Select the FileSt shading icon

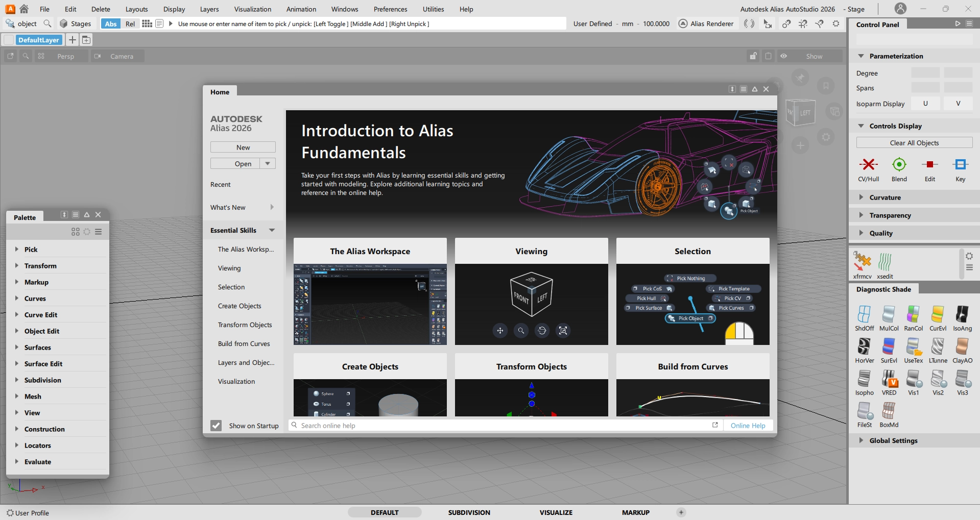point(864,411)
